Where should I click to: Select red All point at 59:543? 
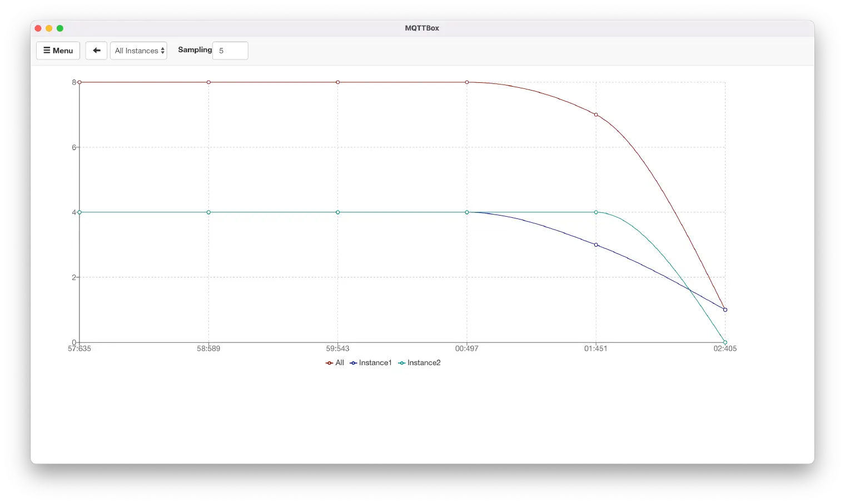pos(338,82)
